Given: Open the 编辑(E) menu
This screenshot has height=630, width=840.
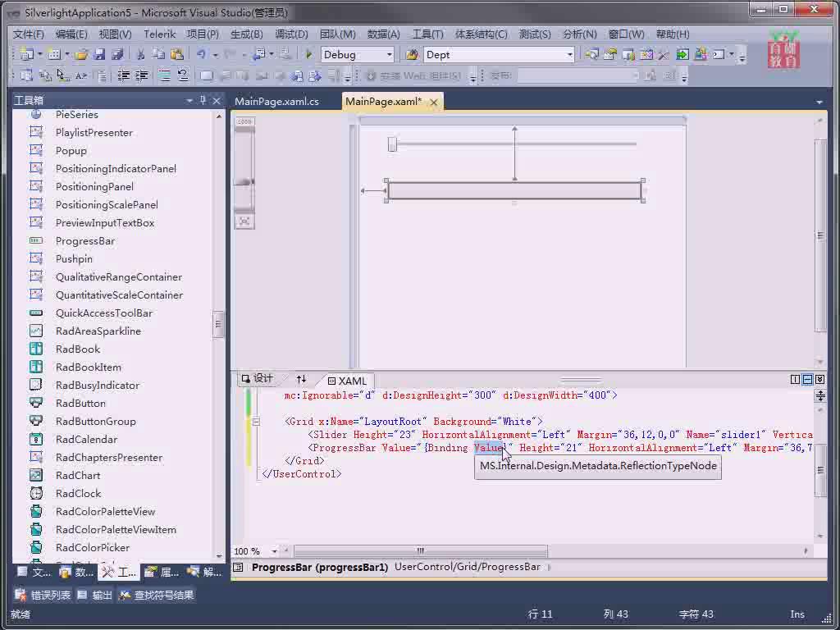Looking at the screenshot, I should [71, 34].
